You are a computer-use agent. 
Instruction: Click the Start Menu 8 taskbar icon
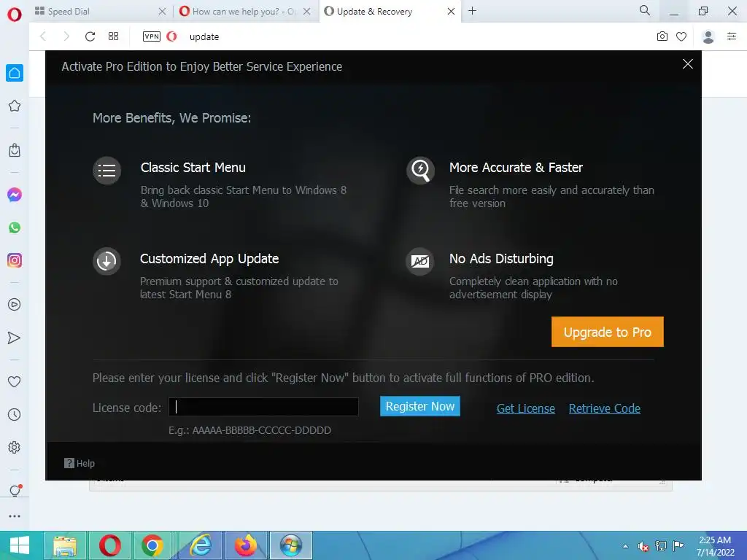coord(291,545)
